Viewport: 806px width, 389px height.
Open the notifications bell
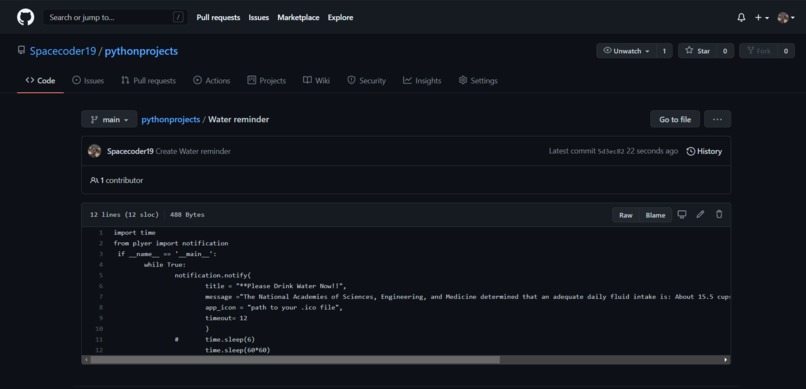click(741, 17)
